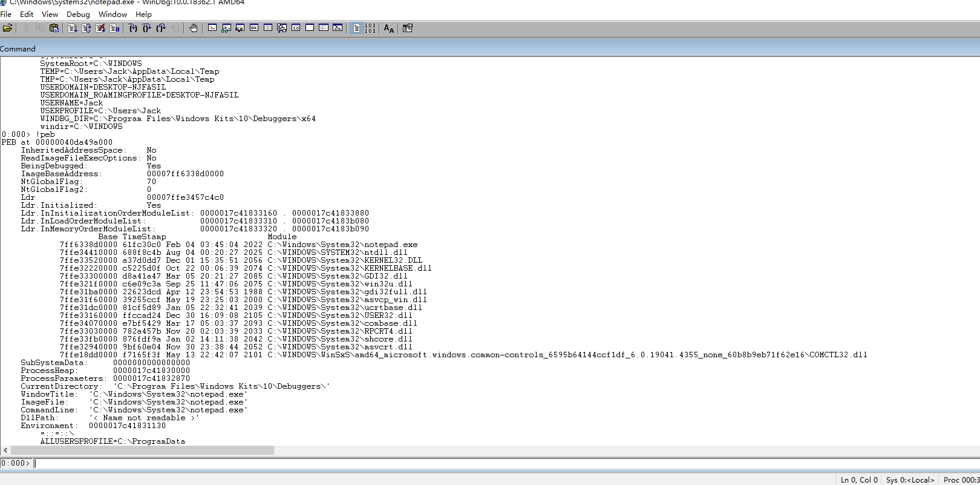Turn on Source mode

[356, 28]
